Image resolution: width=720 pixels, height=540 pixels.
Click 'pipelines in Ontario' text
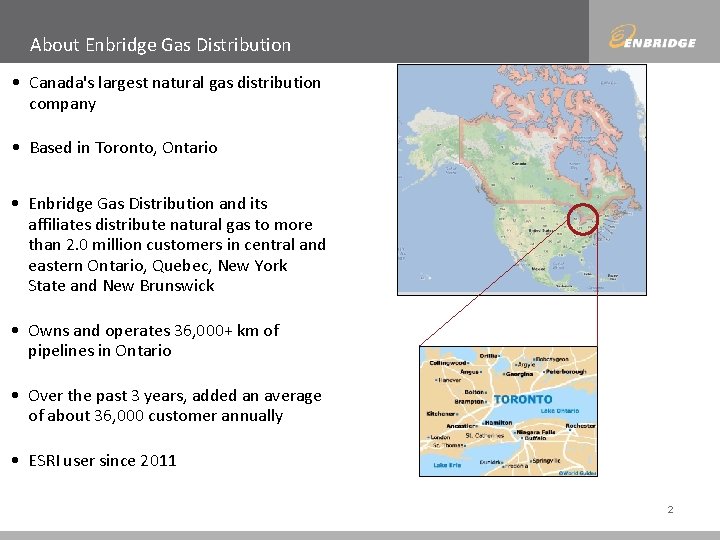[100, 351]
